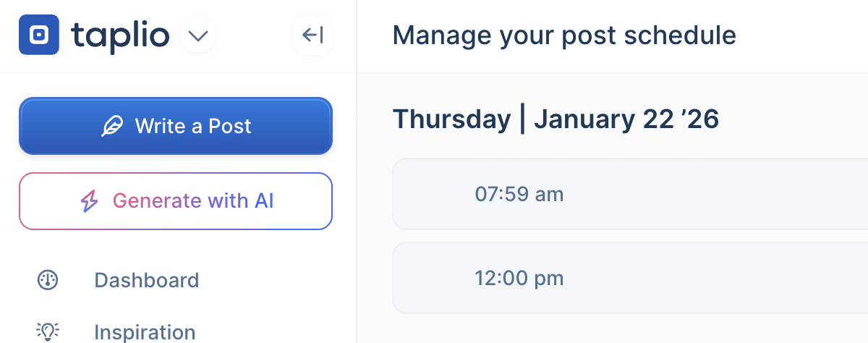
Task: Click the Thursday January 22 '26 date heading
Action: tap(556, 119)
